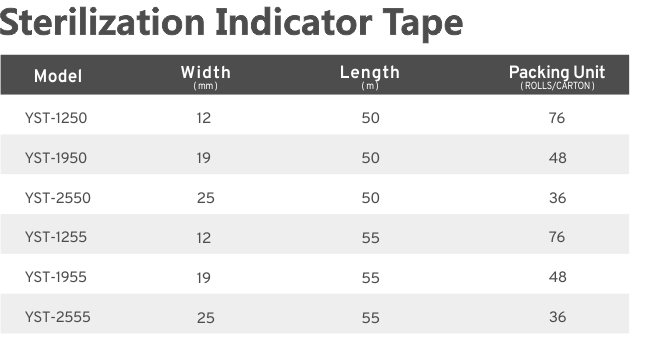Click packing unit 76 in YST-1250 row

pyautogui.click(x=557, y=118)
